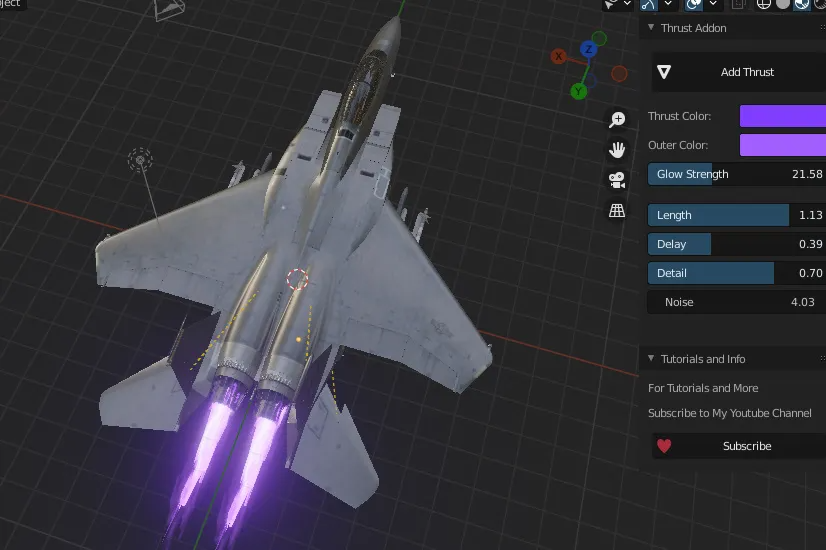Toggle X-ray mode in header
Screen dimensions: 826x550
738,4
